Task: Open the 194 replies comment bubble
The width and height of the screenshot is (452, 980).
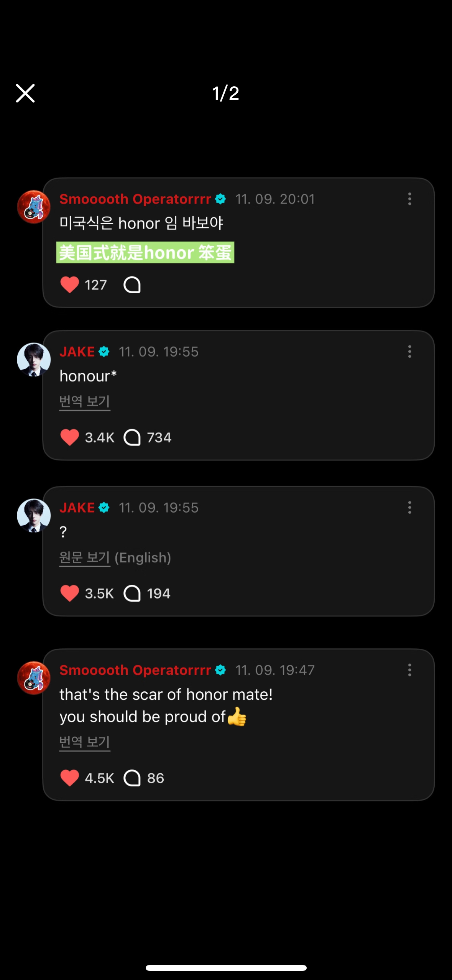Action: click(x=132, y=594)
